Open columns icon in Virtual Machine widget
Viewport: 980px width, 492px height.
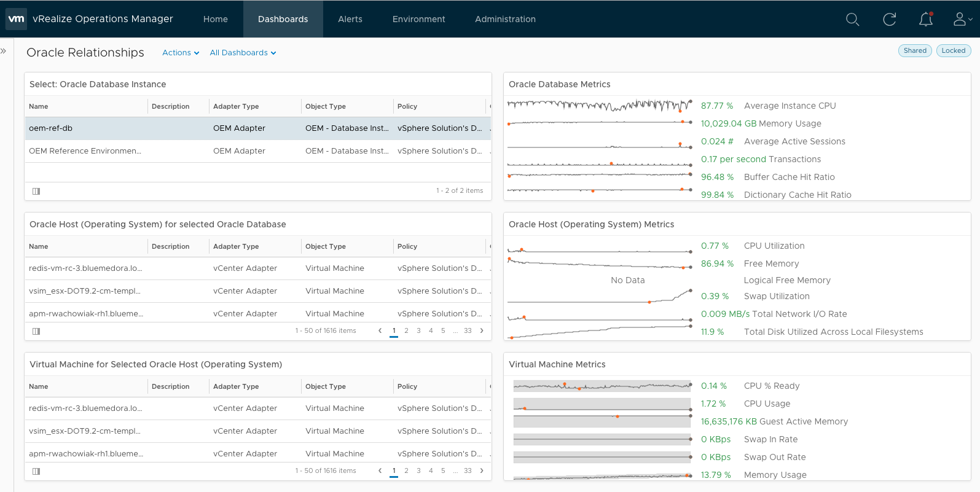[36, 471]
